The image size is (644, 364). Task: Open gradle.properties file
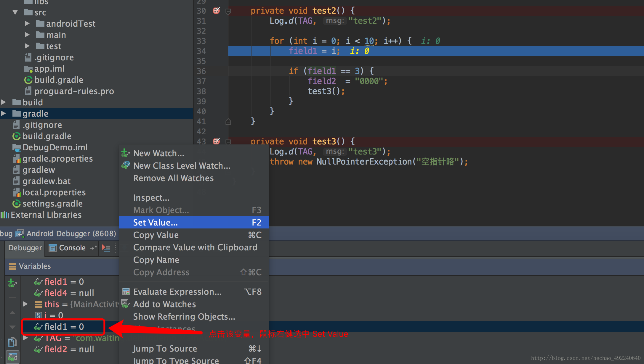click(53, 159)
